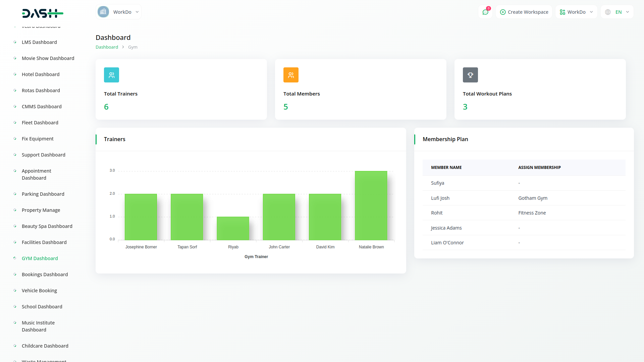Image resolution: width=644 pixels, height=362 pixels.
Task: Select Bookings Dashboard in the sidebar
Action: pyautogui.click(x=45, y=275)
